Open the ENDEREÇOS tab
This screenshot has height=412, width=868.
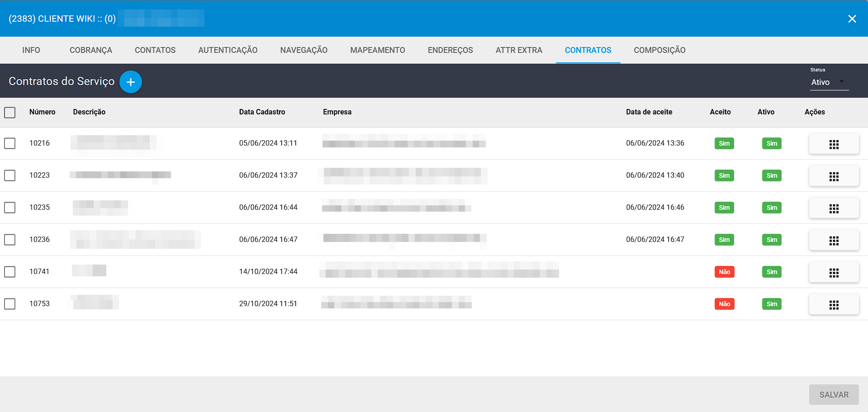pos(451,50)
